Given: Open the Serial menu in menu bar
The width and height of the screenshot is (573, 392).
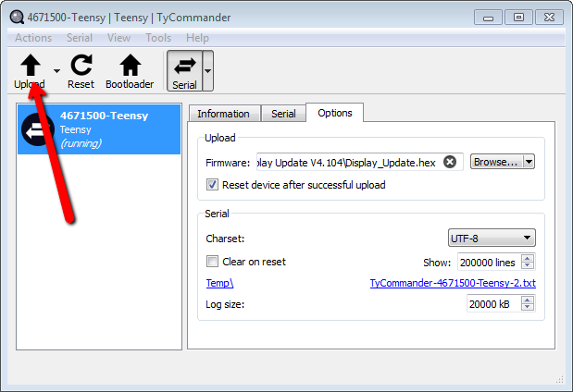Looking at the screenshot, I should (80, 38).
